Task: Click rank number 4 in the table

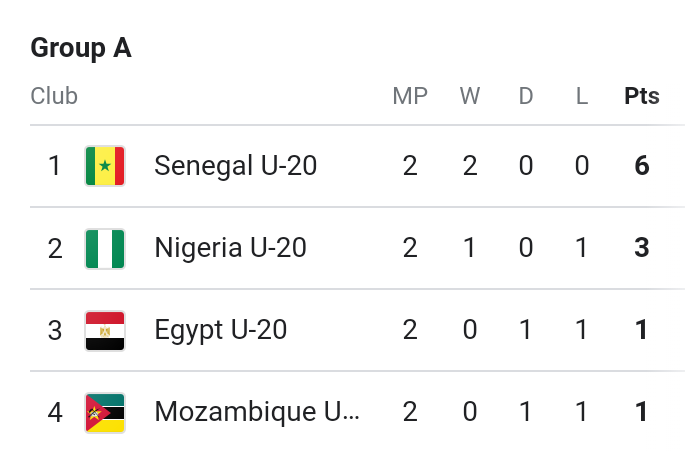Action: pos(55,412)
